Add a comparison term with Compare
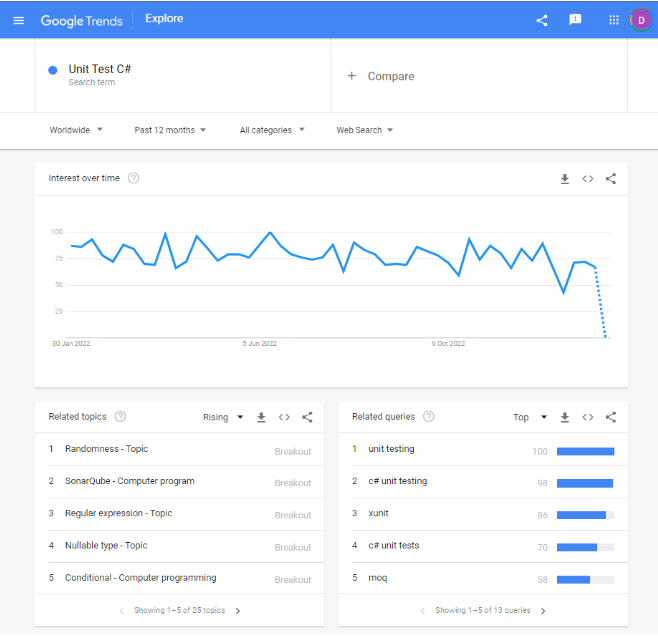Screen dimensions: 658x637 point(391,76)
